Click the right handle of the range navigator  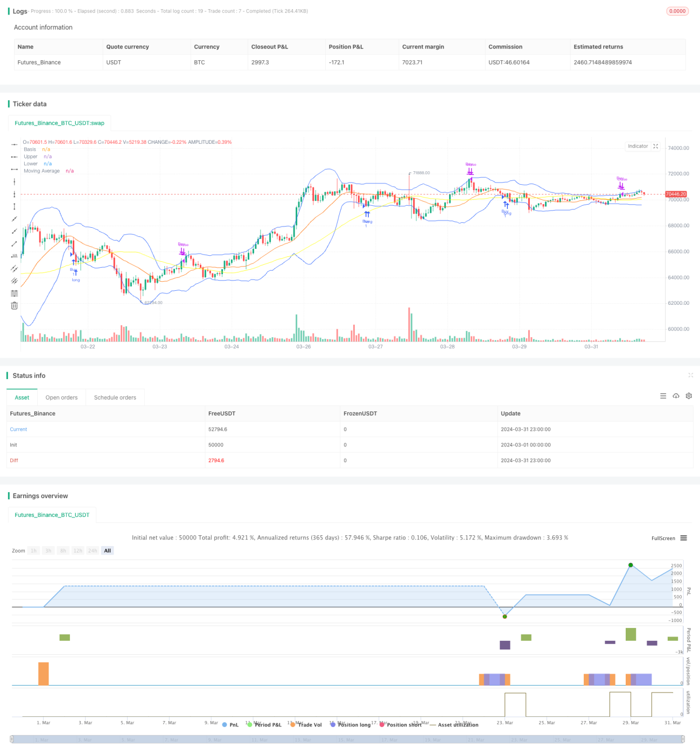click(683, 739)
